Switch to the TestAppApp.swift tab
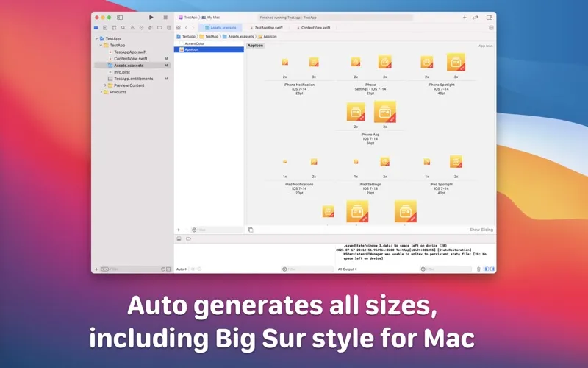The image size is (588, 368). [x=266, y=28]
